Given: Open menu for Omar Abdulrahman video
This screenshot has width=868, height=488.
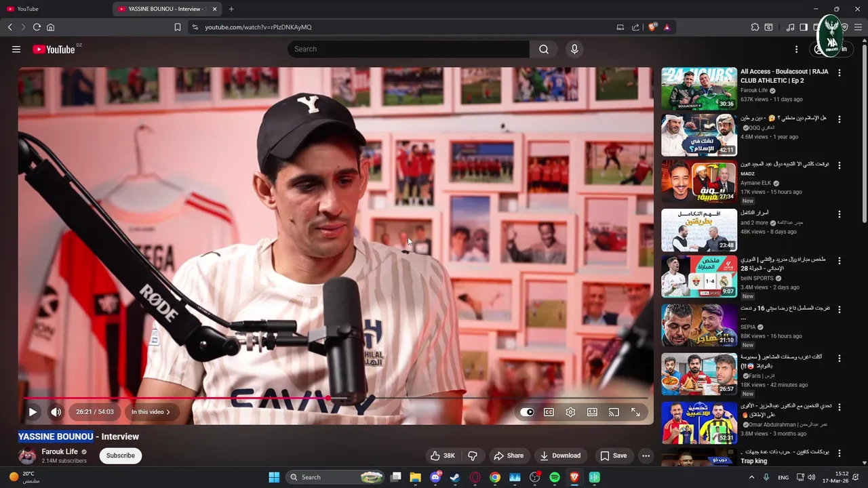Looking at the screenshot, I should (840, 407).
